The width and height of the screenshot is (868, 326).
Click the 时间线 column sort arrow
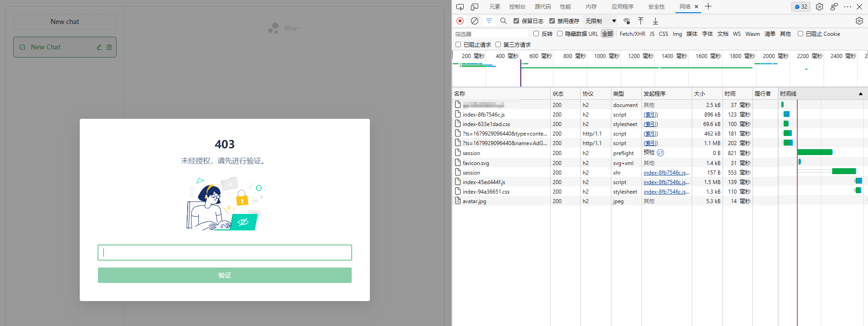tap(860, 94)
